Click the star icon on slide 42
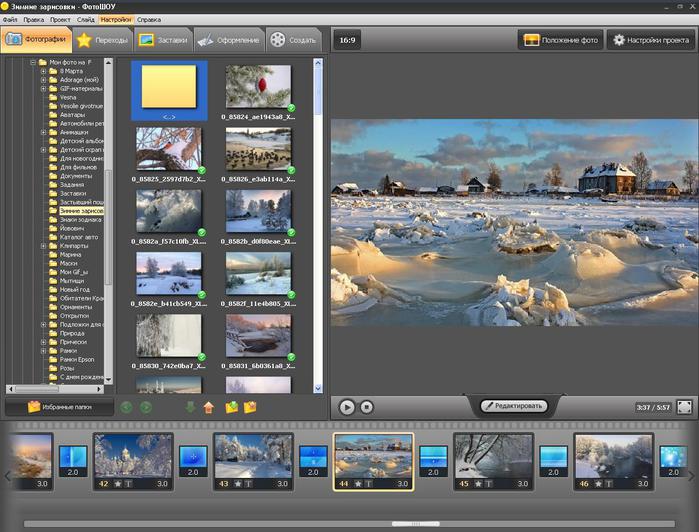This screenshot has width=699, height=532. pos(117,483)
